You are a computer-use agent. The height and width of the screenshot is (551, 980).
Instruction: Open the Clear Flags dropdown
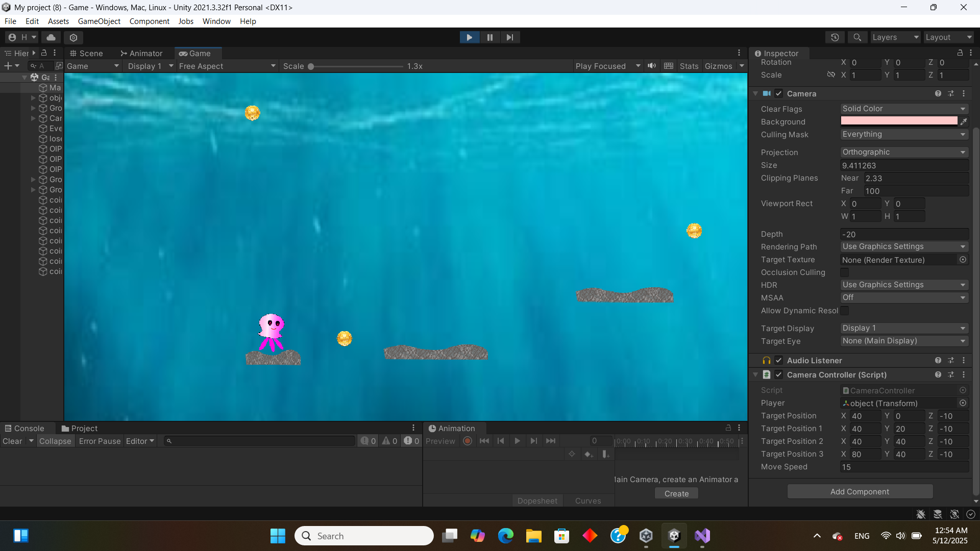pyautogui.click(x=903, y=109)
